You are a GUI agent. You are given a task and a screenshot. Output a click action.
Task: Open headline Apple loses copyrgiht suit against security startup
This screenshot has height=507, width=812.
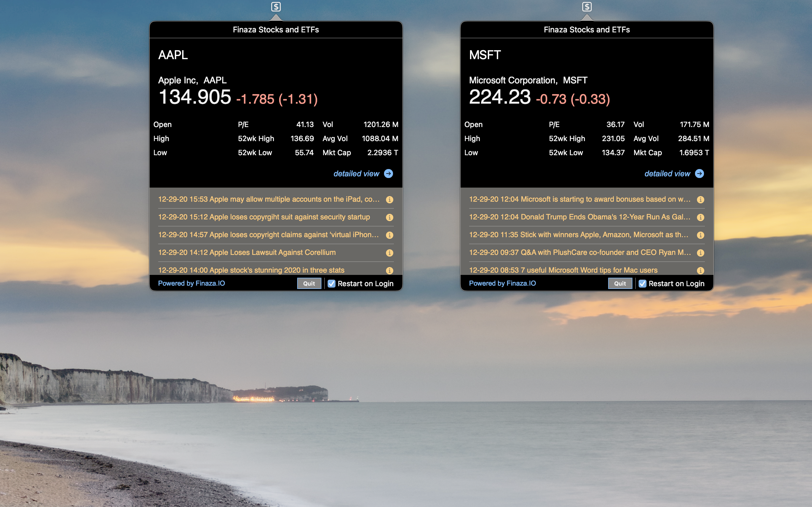(x=264, y=217)
